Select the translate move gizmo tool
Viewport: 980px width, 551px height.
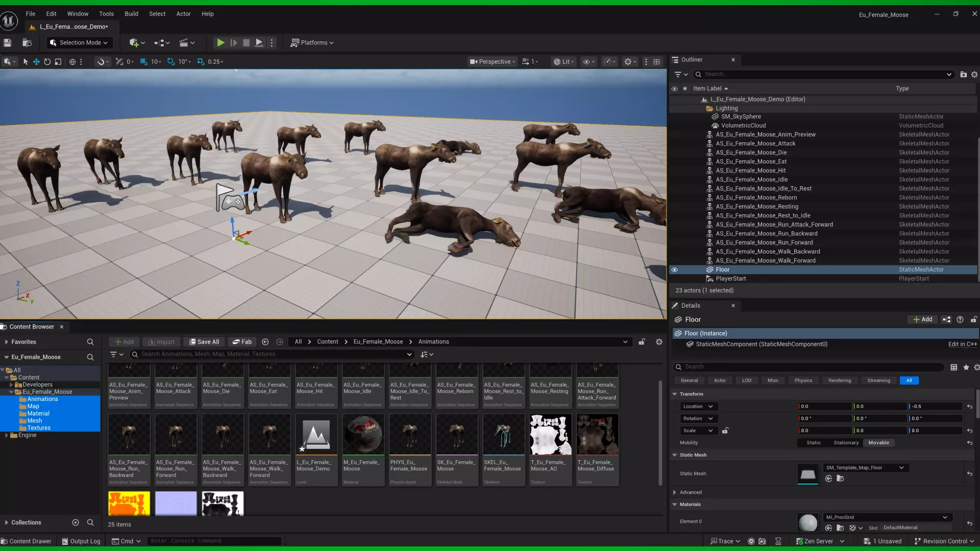pos(36,62)
